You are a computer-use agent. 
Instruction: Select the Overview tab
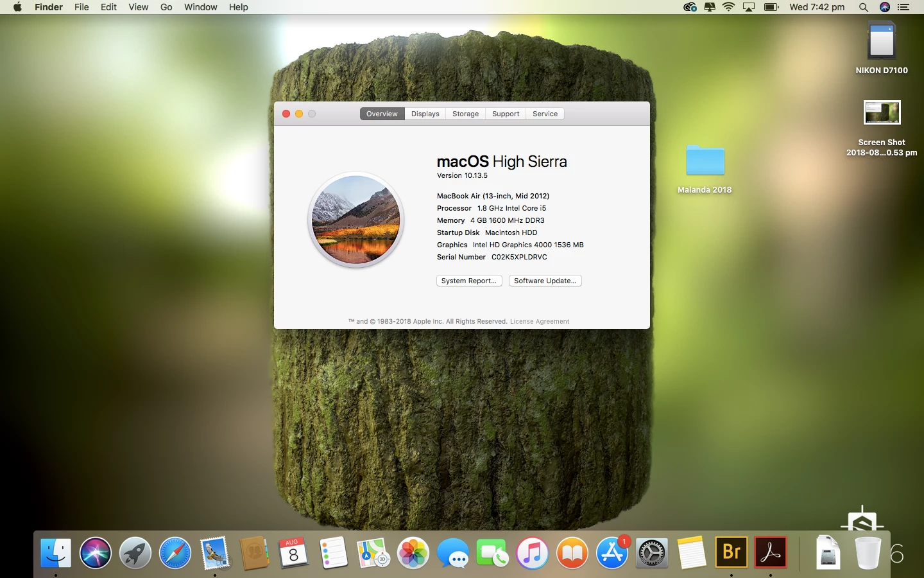click(382, 114)
